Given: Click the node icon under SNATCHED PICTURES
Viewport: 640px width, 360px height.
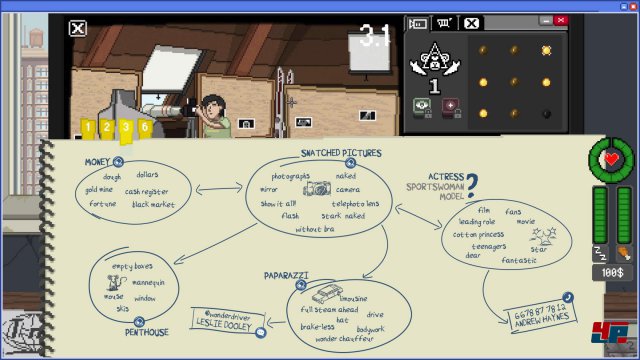Looking at the screenshot, I should click(350, 163).
